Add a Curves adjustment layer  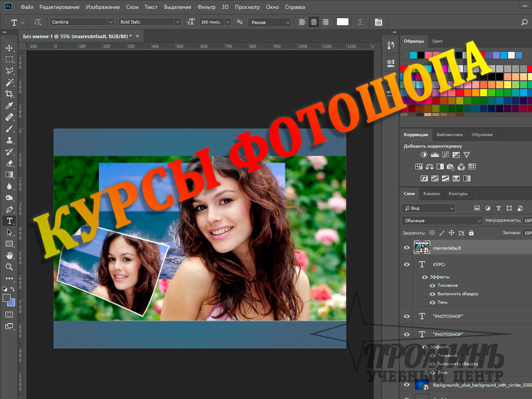point(445,155)
